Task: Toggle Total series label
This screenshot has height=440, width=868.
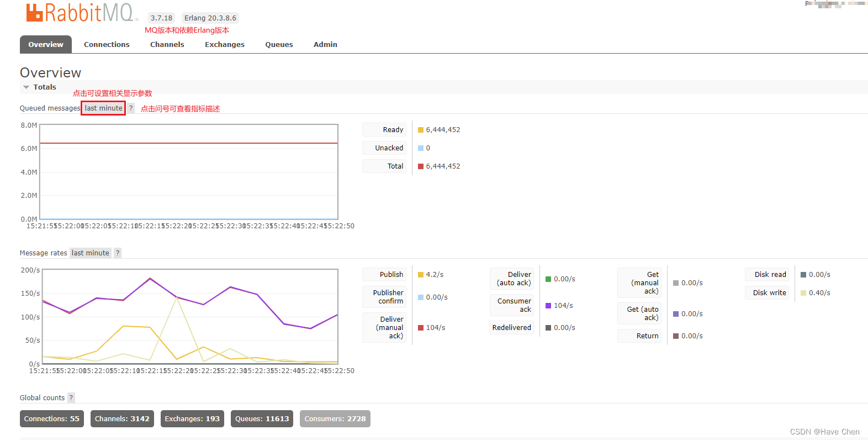Action: [384, 166]
